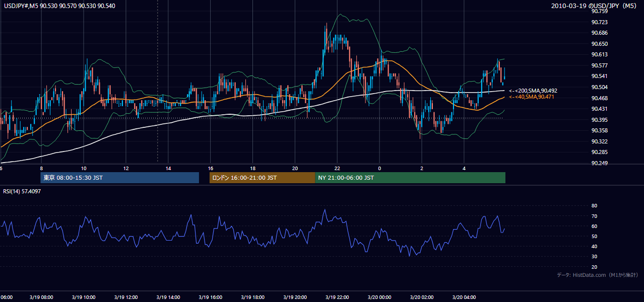644x302 pixels.
Task: Click the 3/19 14:00 bottom time label
Action: 168,297
